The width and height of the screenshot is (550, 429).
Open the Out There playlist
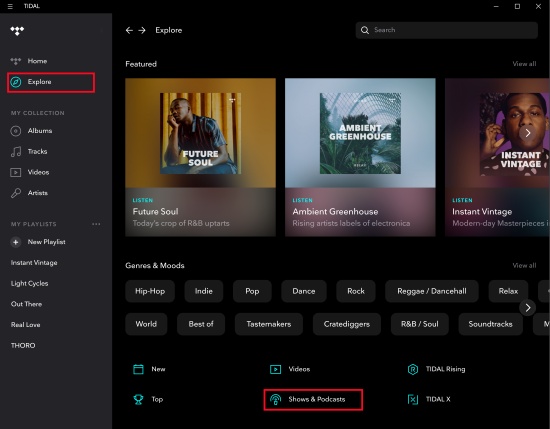(26, 304)
